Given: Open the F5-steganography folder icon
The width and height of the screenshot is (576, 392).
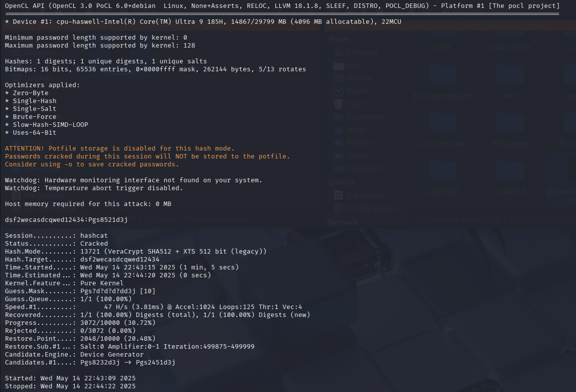Looking at the screenshot, I should pyautogui.click(x=443, y=74).
